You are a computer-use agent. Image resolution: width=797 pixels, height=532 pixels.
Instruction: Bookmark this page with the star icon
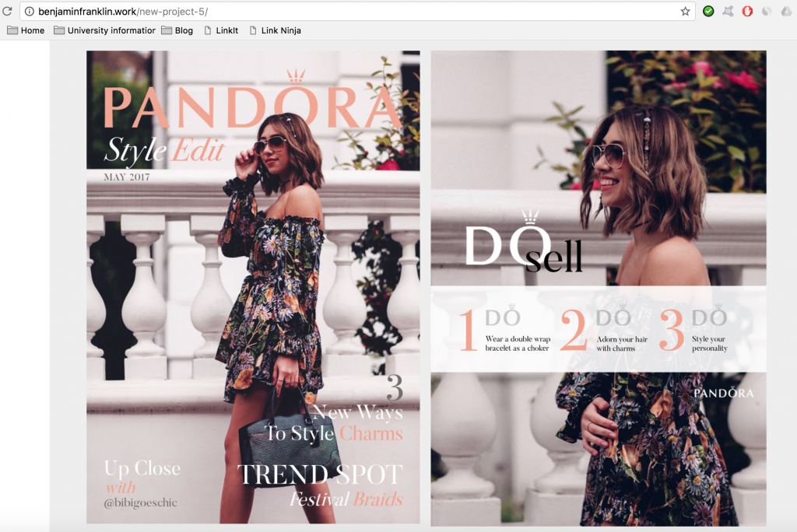click(685, 11)
